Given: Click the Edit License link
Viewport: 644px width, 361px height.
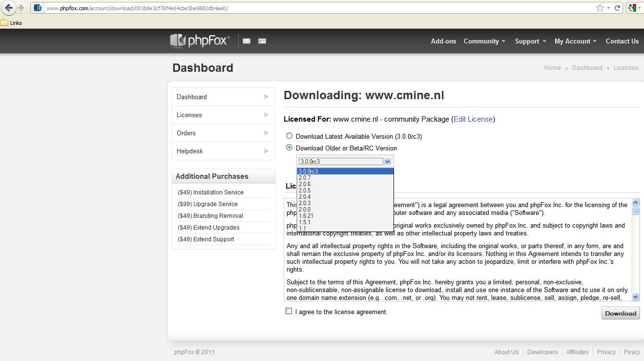Looking at the screenshot, I should [473, 119].
